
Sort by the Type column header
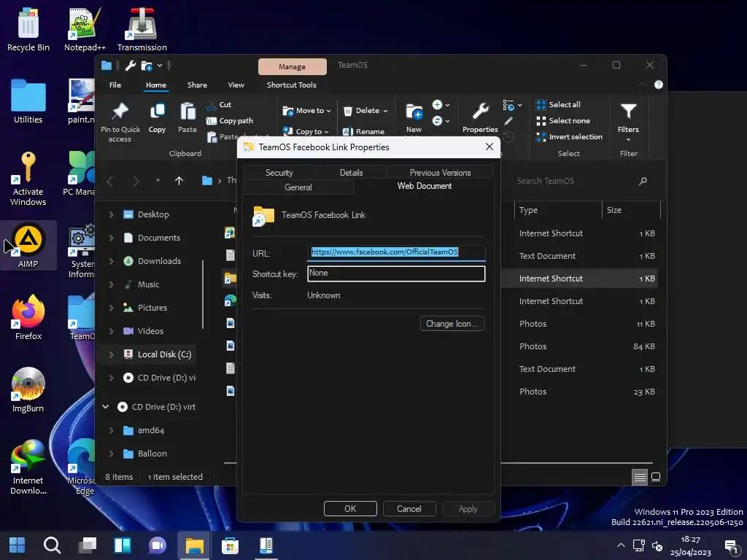coord(557,210)
